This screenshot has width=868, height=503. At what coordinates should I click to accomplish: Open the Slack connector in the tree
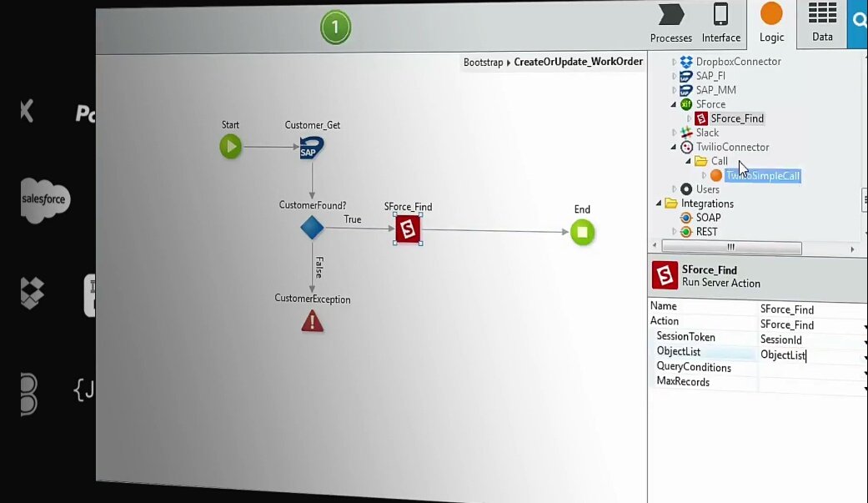click(x=674, y=132)
